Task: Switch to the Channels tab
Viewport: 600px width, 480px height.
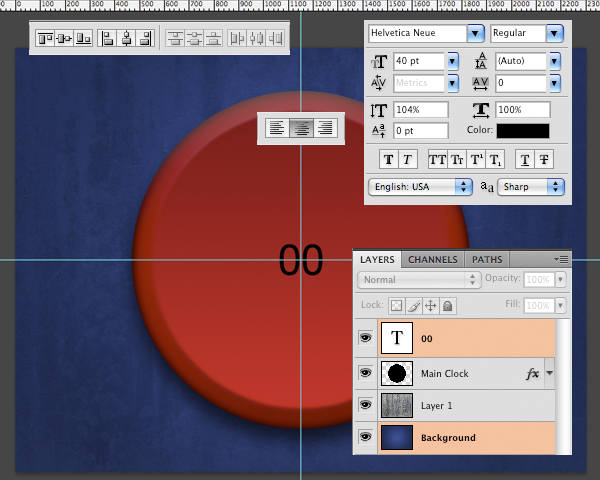Action: click(433, 259)
